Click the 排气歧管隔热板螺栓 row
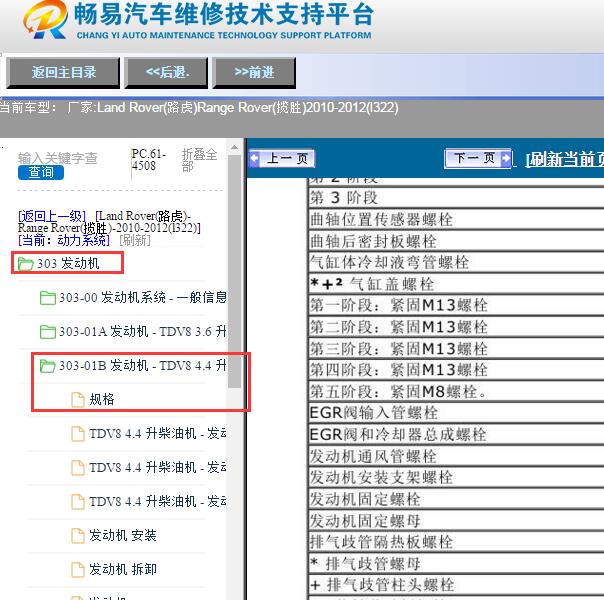 [456, 542]
